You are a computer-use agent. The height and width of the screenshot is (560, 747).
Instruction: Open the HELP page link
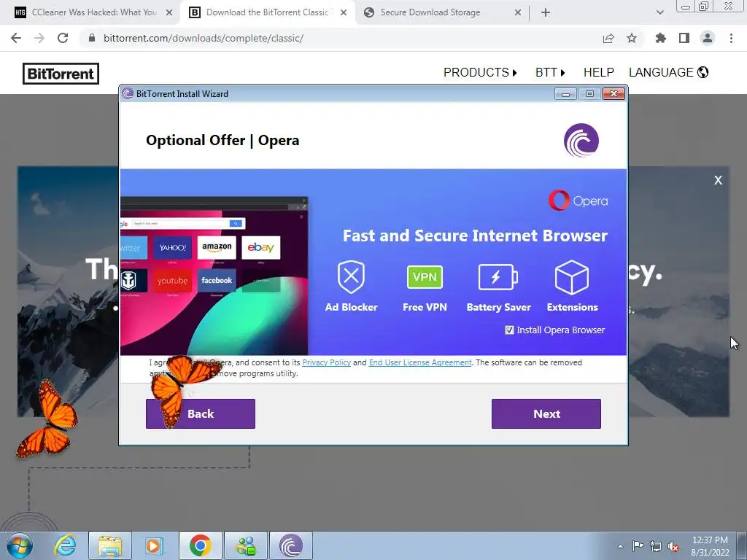[x=598, y=72]
